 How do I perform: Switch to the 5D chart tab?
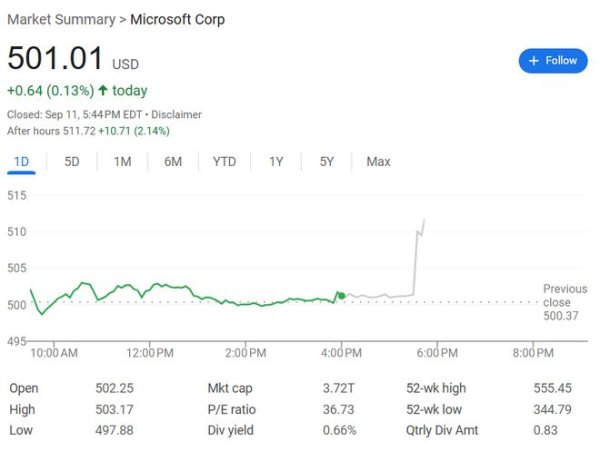pyautogui.click(x=72, y=162)
